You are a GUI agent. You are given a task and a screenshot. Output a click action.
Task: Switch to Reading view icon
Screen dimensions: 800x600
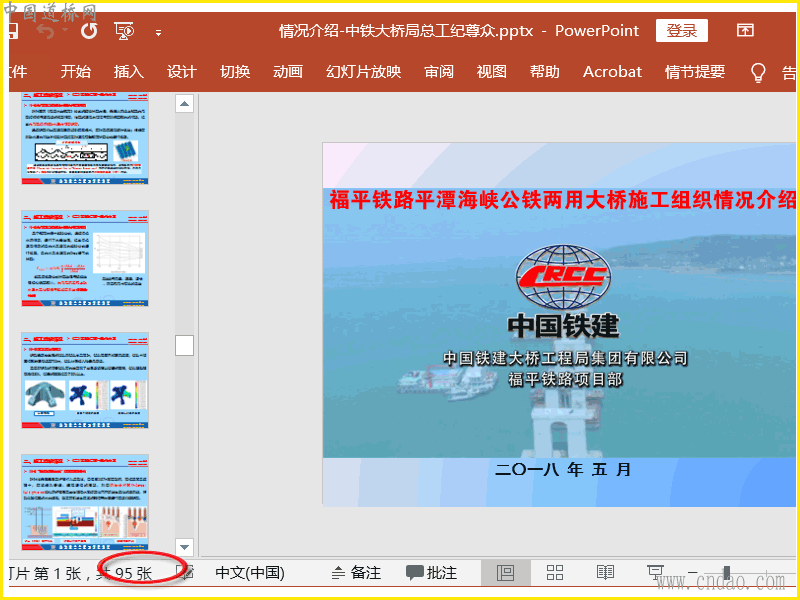click(x=605, y=572)
